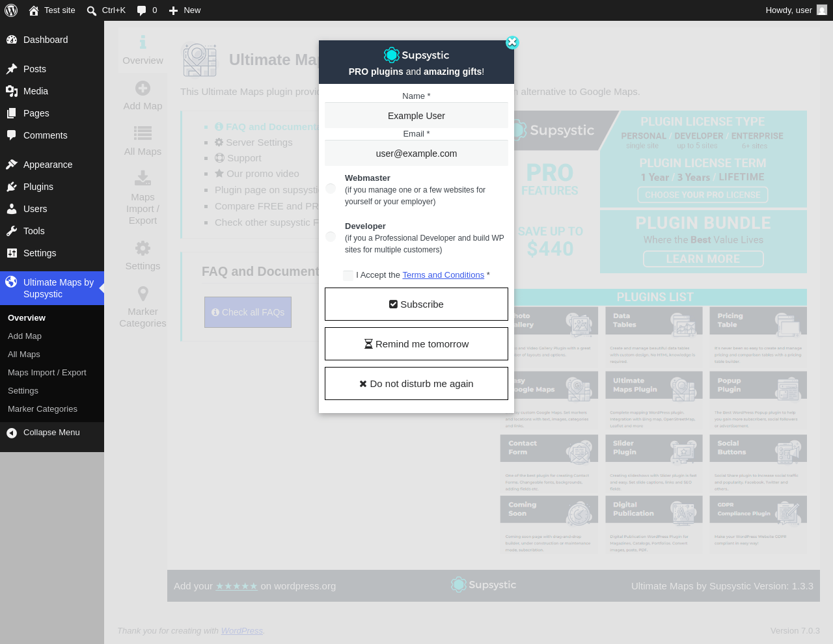Click the Test site home icon
The height and width of the screenshot is (644, 833).
click(34, 10)
